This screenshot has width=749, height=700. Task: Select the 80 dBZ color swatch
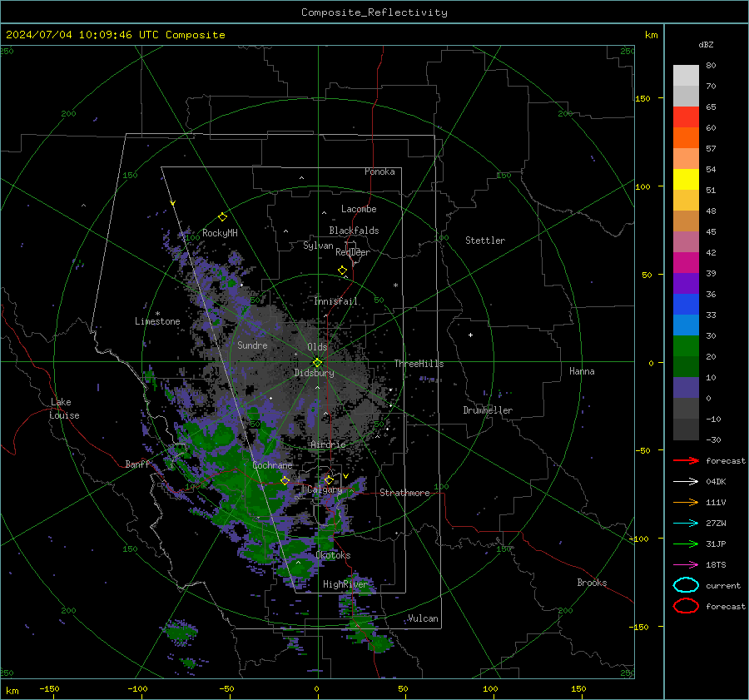click(686, 75)
